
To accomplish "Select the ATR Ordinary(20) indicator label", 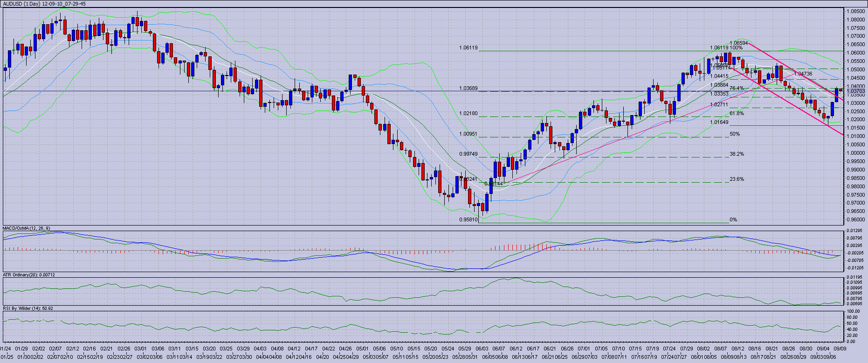I will [x=29, y=275].
